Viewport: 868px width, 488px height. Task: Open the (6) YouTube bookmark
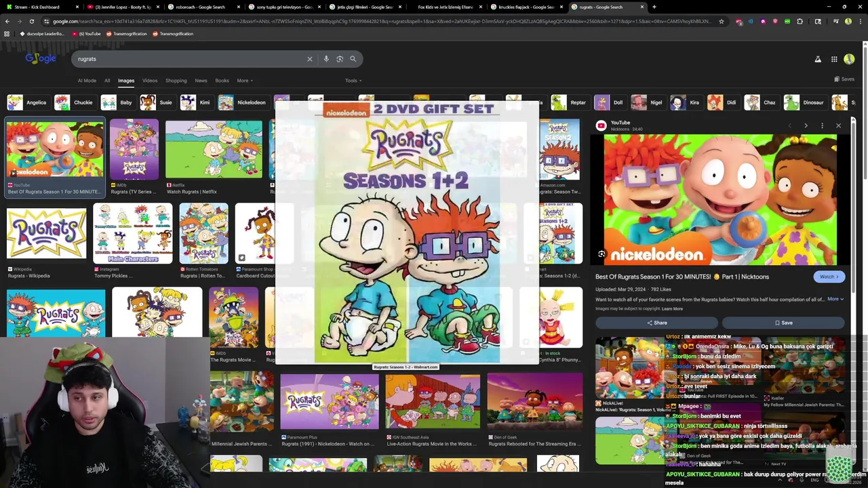86,33
